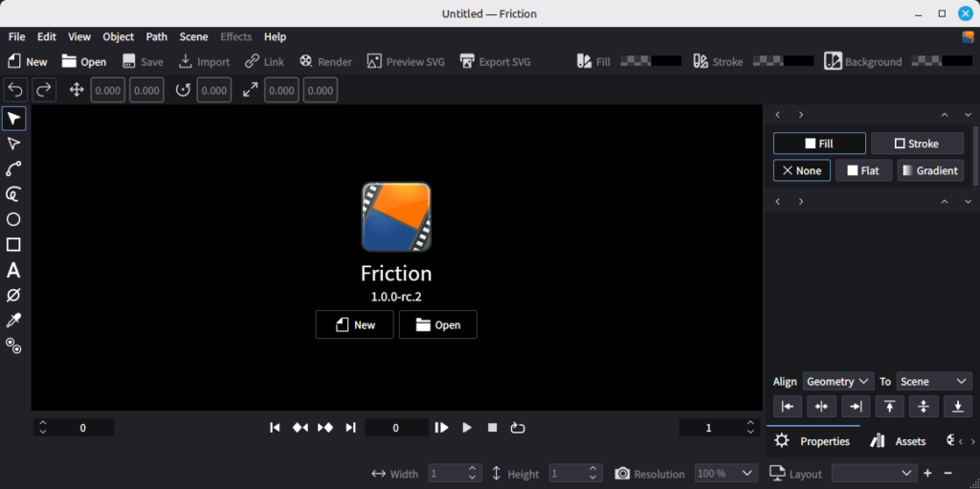
Task: Select the text tool in left toolbar
Action: click(13, 270)
